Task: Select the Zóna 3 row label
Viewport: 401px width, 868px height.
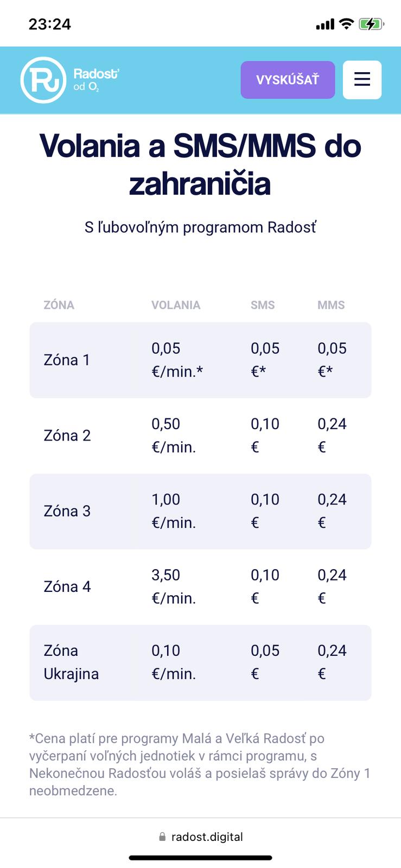Action: [67, 511]
